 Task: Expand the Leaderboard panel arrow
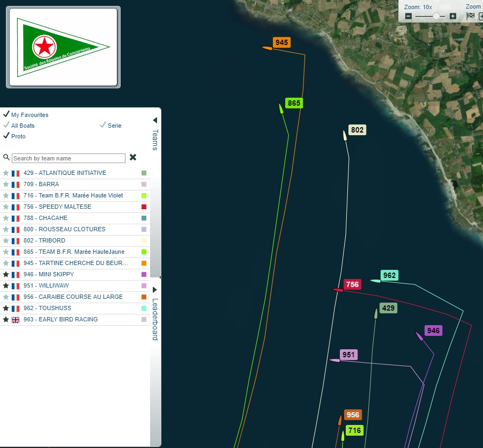[155, 290]
